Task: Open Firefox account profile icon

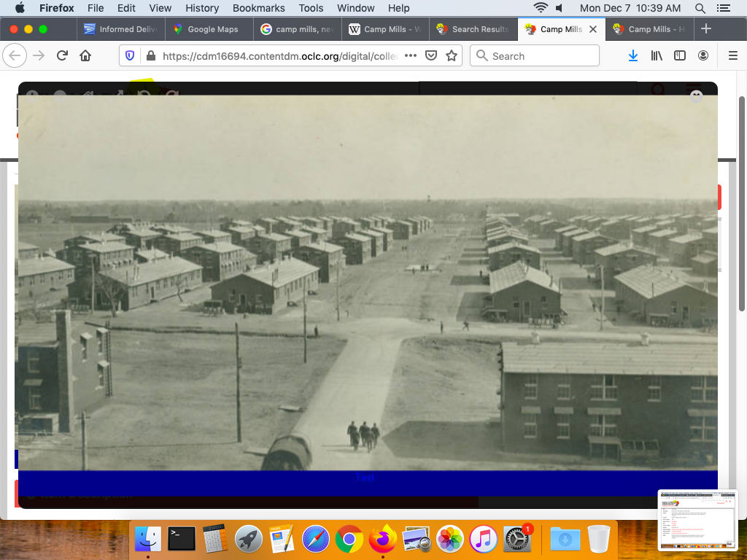Action: click(x=703, y=56)
